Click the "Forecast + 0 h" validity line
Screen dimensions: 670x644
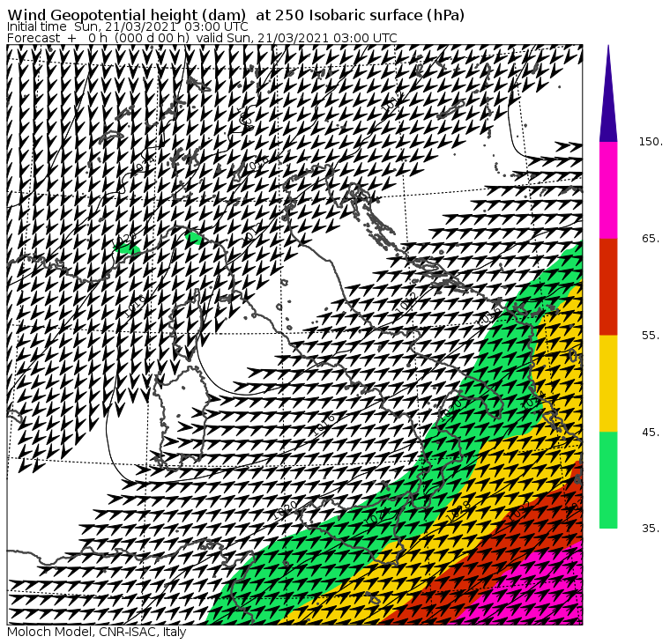point(202,38)
